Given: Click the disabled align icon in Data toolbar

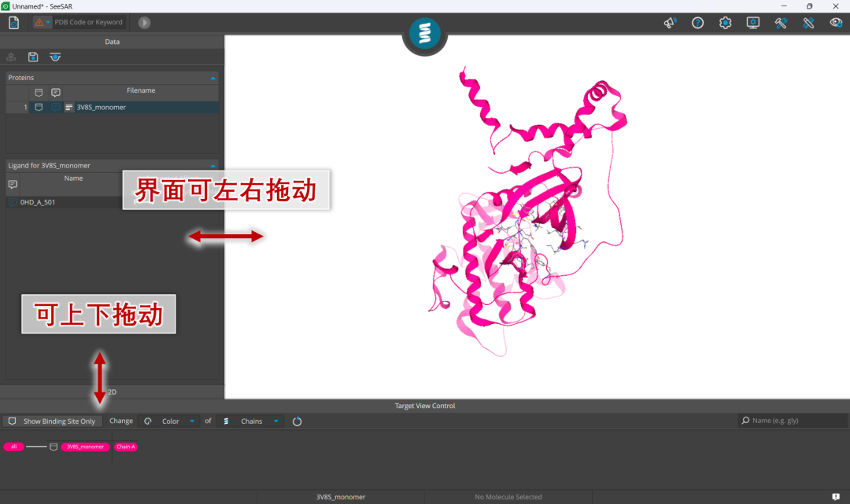Looking at the screenshot, I should (x=11, y=57).
